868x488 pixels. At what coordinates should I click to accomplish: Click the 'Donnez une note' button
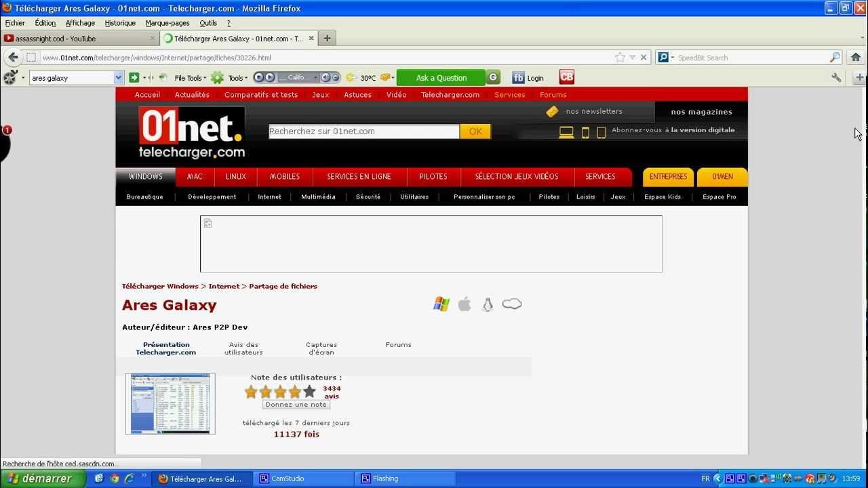click(296, 405)
